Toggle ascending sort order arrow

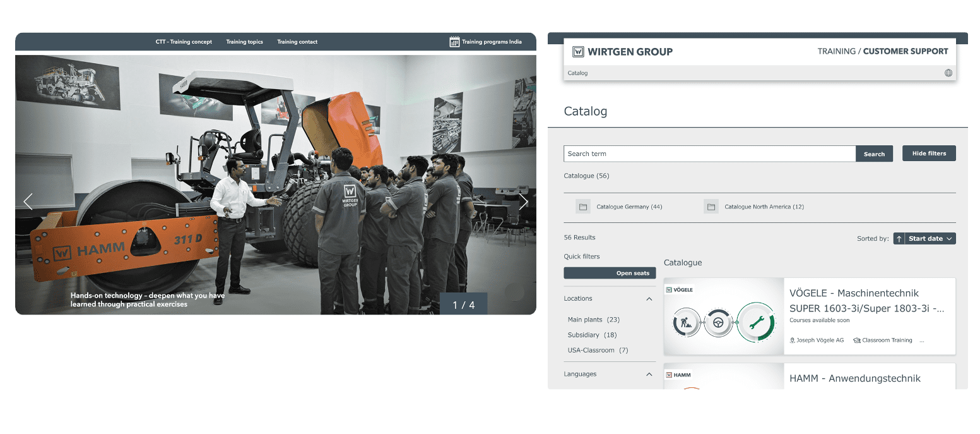tap(899, 239)
